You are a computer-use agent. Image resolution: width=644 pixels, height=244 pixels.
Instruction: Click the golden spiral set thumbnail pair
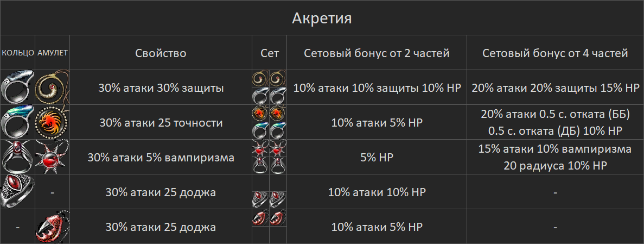tap(269, 79)
